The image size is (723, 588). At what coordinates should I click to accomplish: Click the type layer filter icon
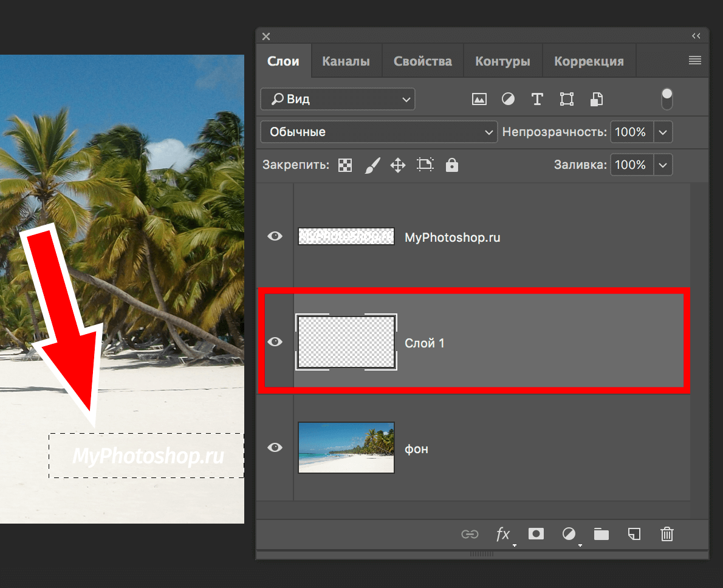click(537, 99)
